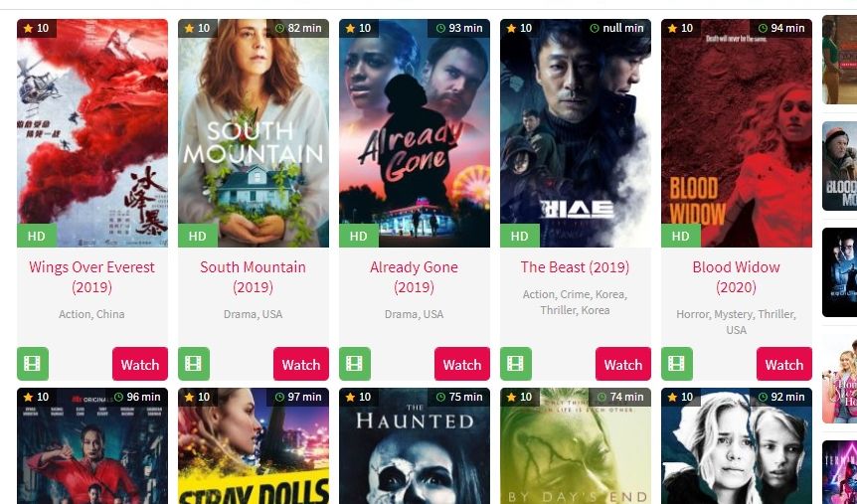Screen dimensions: 857x504
Task: Open trailer film icon under The Beast
Action: pyautogui.click(x=515, y=364)
